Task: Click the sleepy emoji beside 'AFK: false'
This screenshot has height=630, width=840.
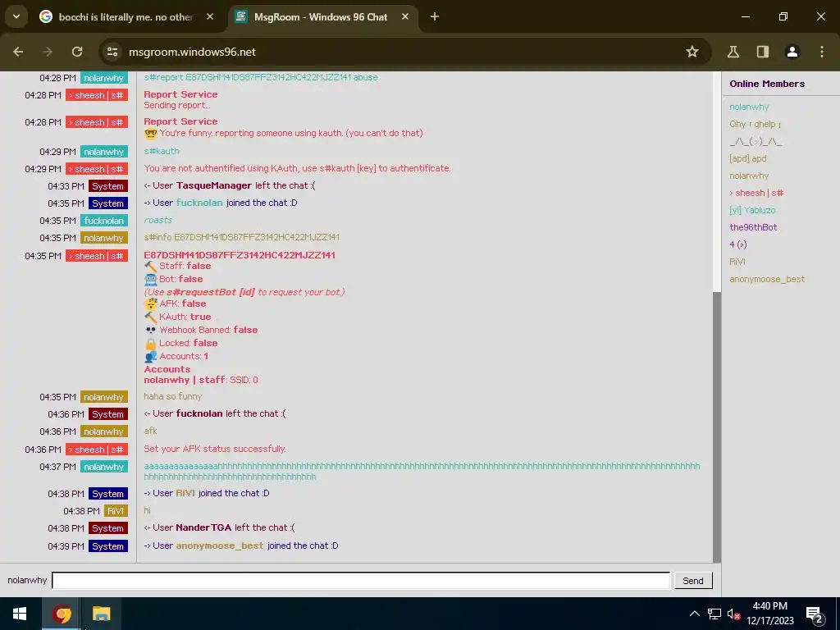Action: pyautogui.click(x=151, y=304)
